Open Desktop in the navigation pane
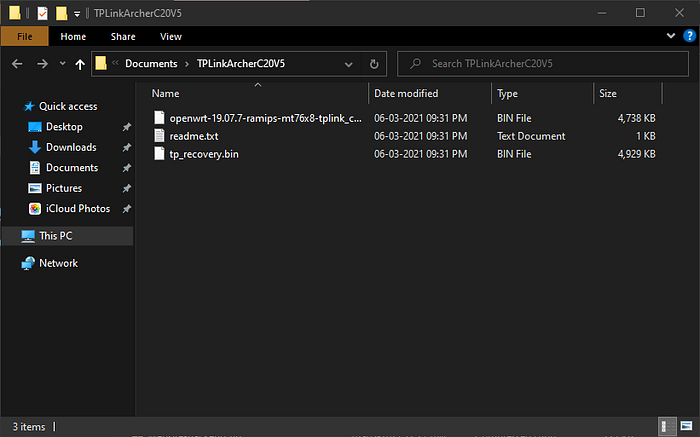This screenshot has width=700, height=437. [x=64, y=127]
